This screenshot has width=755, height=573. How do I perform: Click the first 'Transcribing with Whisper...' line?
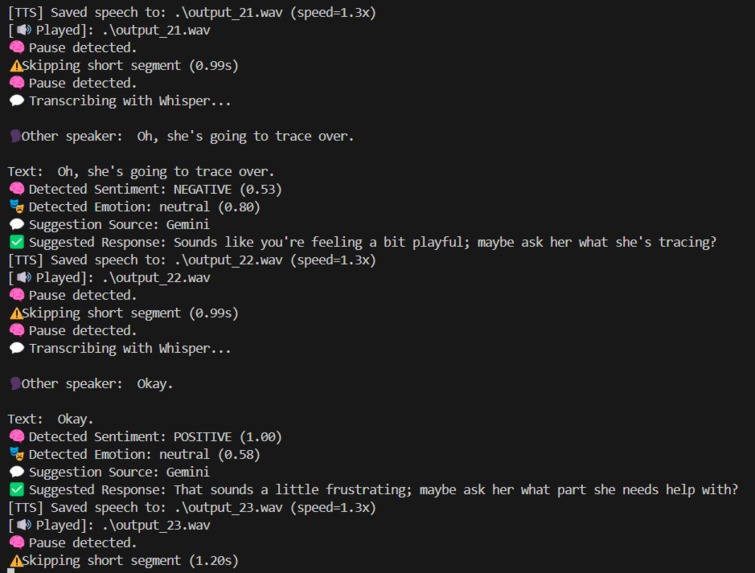coord(120,101)
